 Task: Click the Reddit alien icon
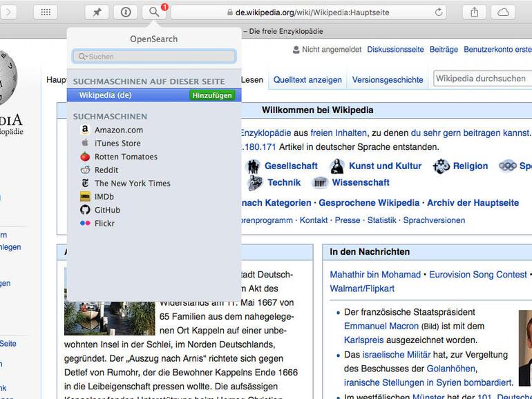[x=85, y=170]
